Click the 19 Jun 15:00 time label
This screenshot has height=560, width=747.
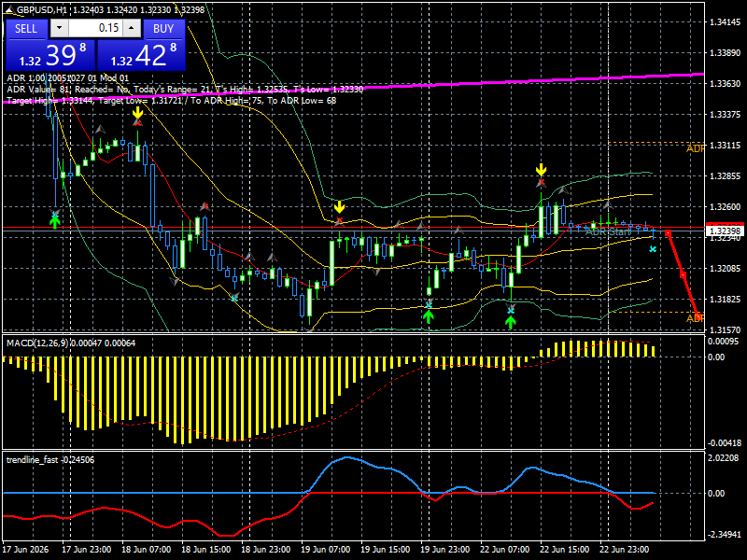coord(386,549)
